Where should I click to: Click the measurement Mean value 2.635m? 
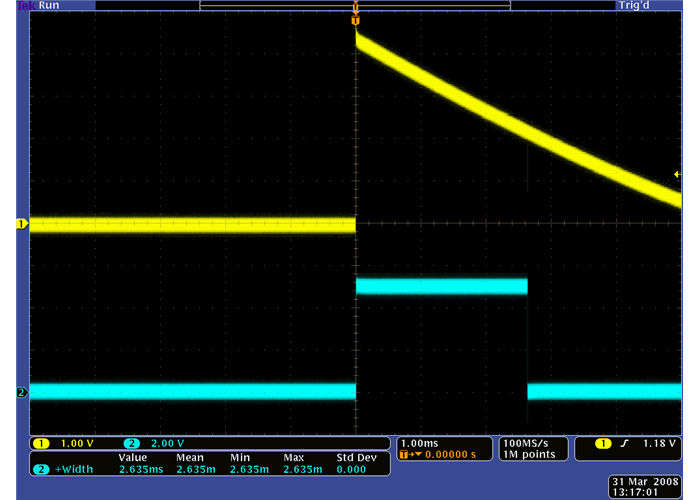(x=191, y=468)
